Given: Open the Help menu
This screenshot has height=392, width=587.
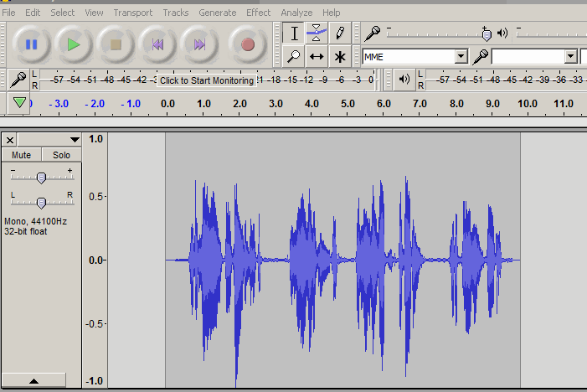Looking at the screenshot, I should pos(332,13).
